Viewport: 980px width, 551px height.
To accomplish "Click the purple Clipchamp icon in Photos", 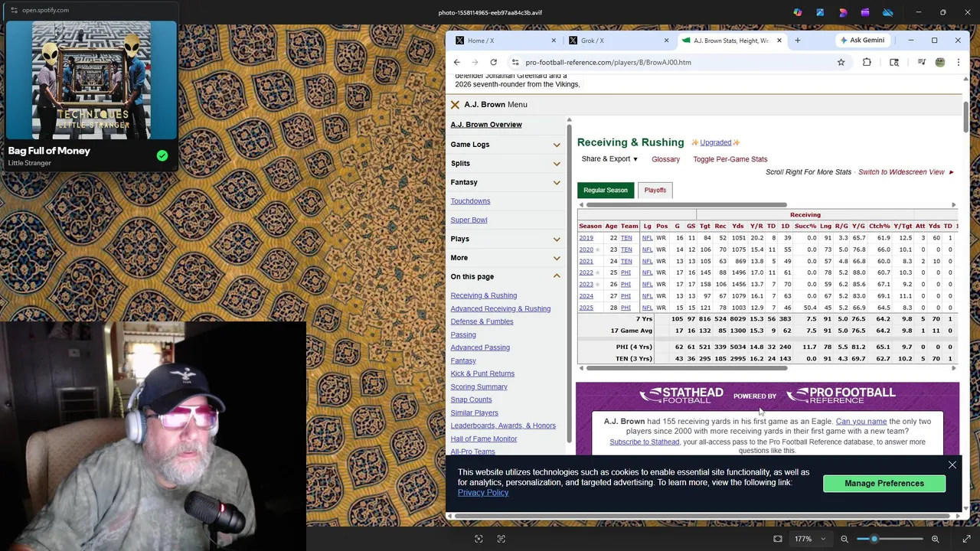I will [x=865, y=12].
